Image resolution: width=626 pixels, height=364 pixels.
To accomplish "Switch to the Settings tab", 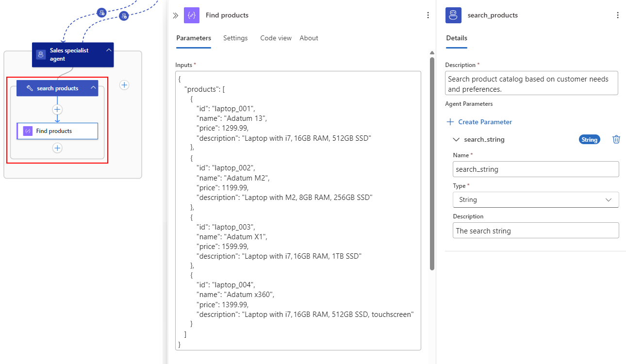I will click(235, 38).
